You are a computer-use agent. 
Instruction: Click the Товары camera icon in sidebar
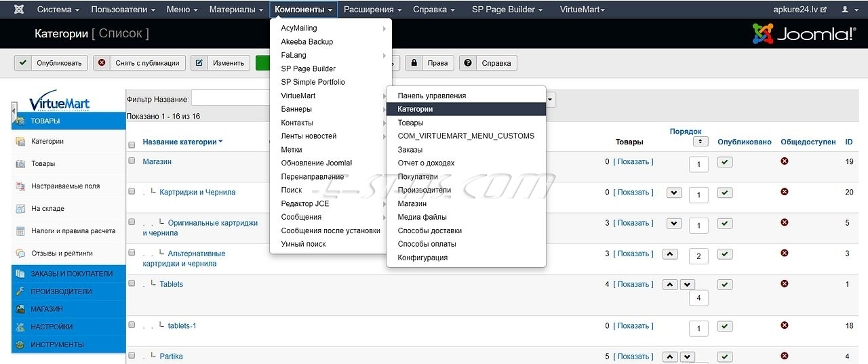pyautogui.click(x=20, y=164)
